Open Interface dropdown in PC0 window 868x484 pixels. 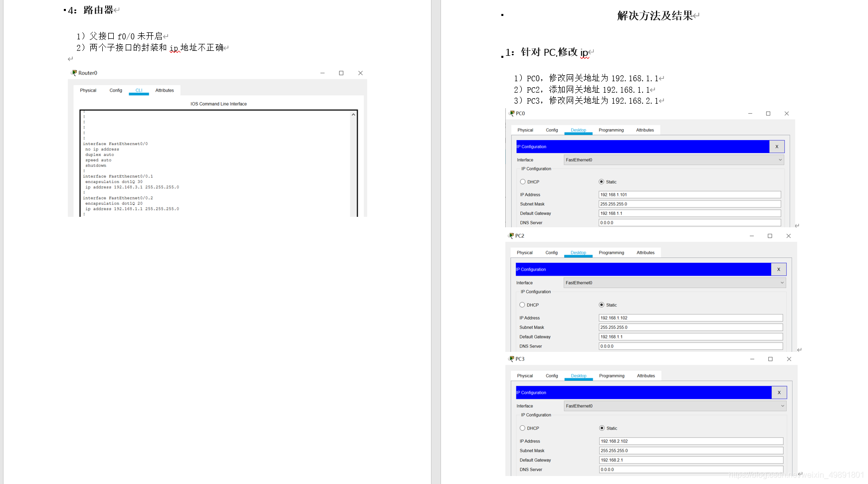coord(674,160)
